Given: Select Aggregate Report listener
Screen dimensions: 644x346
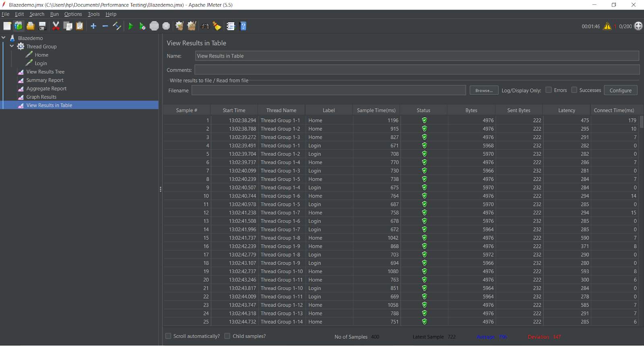Looking at the screenshot, I should click(46, 89).
